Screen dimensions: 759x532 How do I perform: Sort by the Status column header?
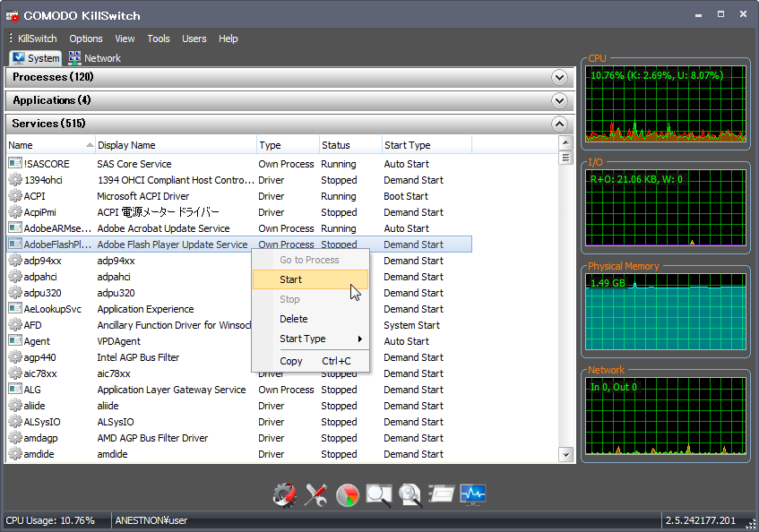(350, 145)
